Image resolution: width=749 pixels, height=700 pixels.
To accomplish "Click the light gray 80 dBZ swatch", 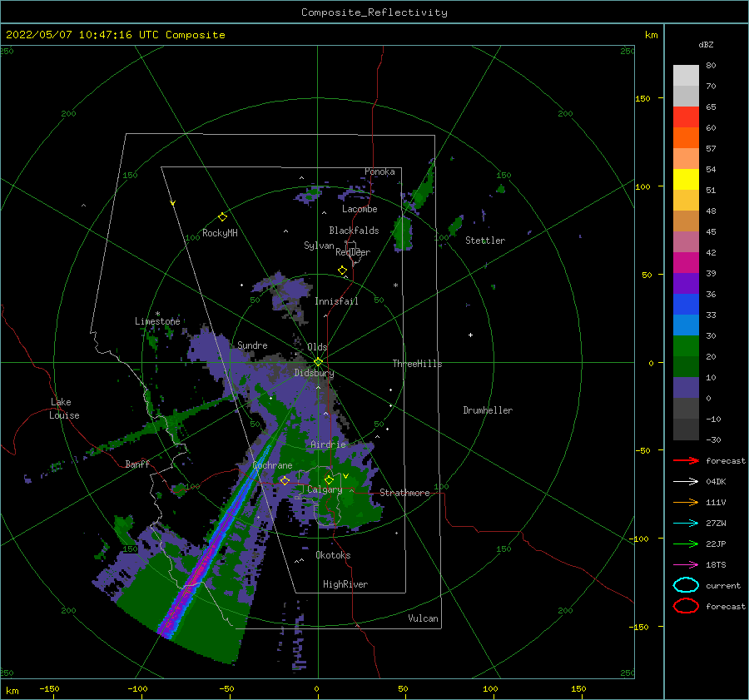I will [686, 76].
